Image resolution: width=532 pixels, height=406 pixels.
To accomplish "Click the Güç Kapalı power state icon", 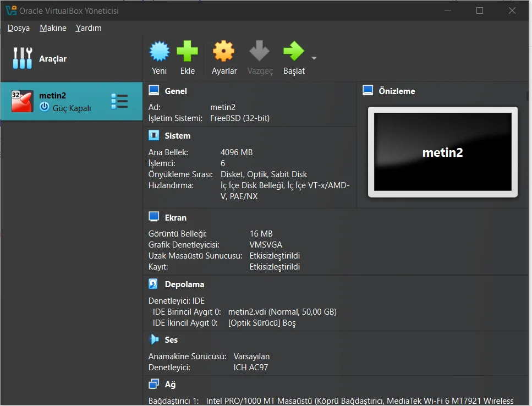I will tap(45, 107).
